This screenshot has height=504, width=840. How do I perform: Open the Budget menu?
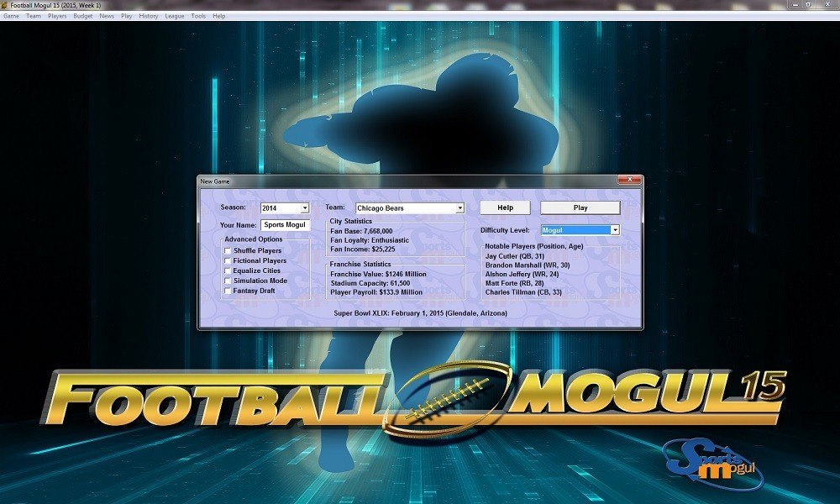[x=82, y=14]
